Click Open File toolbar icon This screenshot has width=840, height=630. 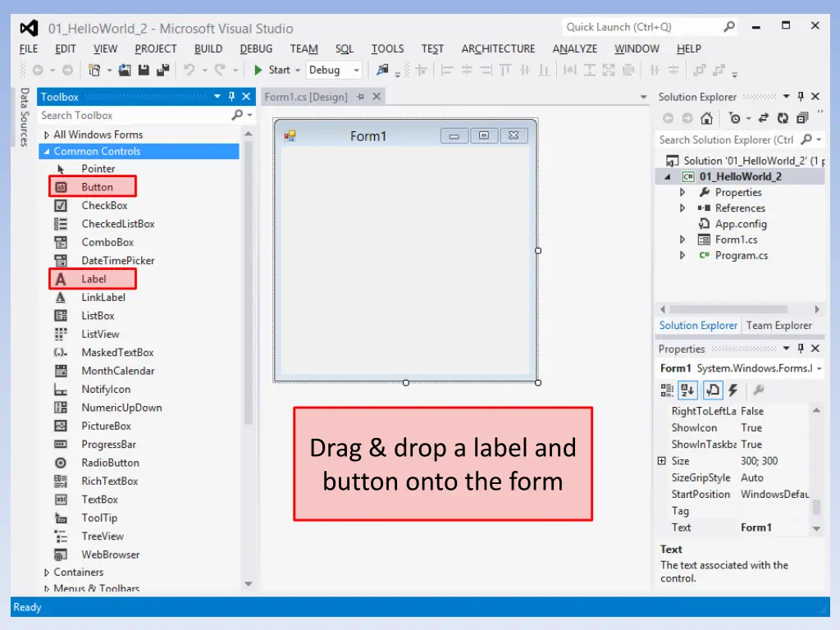click(125, 70)
